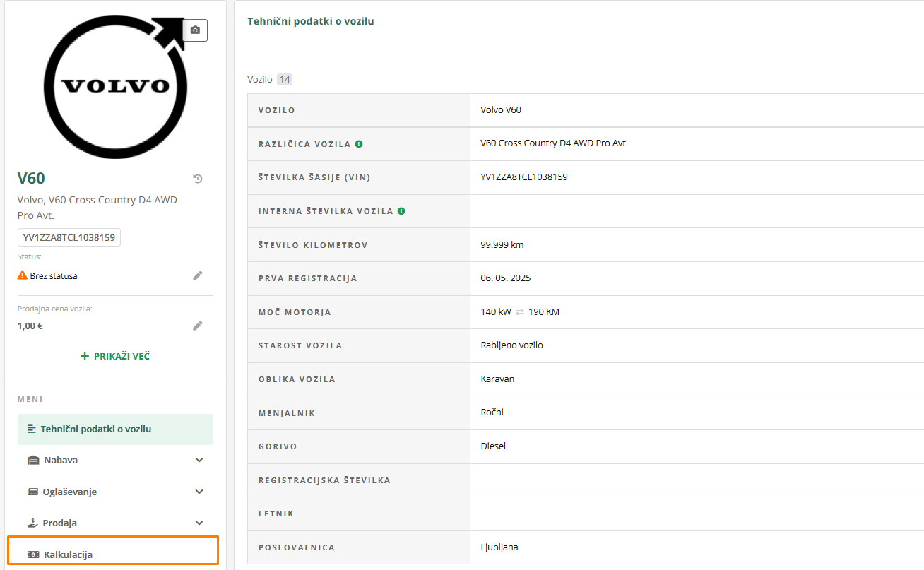Click the 06. 05. 2025 registration date
The width and height of the screenshot is (924, 570).
tap(506, 278)
